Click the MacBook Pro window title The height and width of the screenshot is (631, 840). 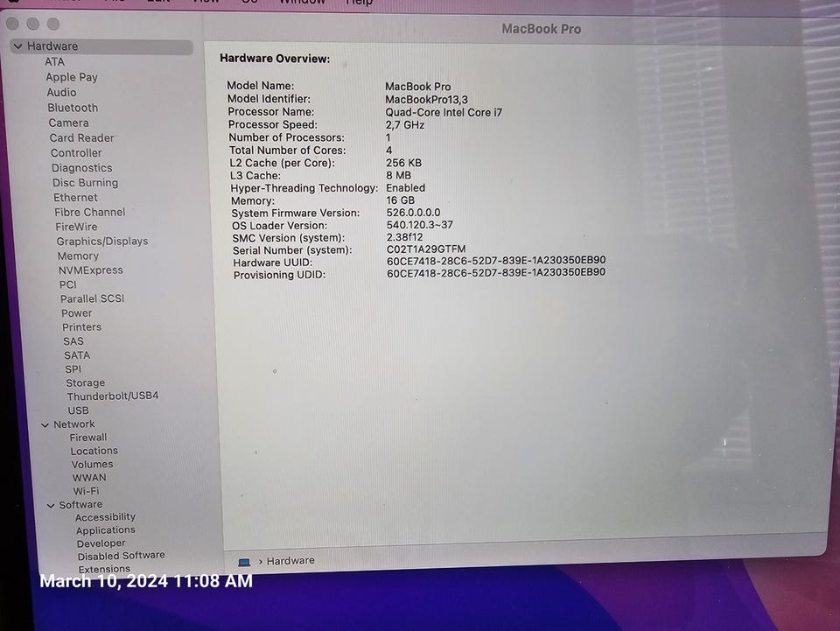[541, 29]
